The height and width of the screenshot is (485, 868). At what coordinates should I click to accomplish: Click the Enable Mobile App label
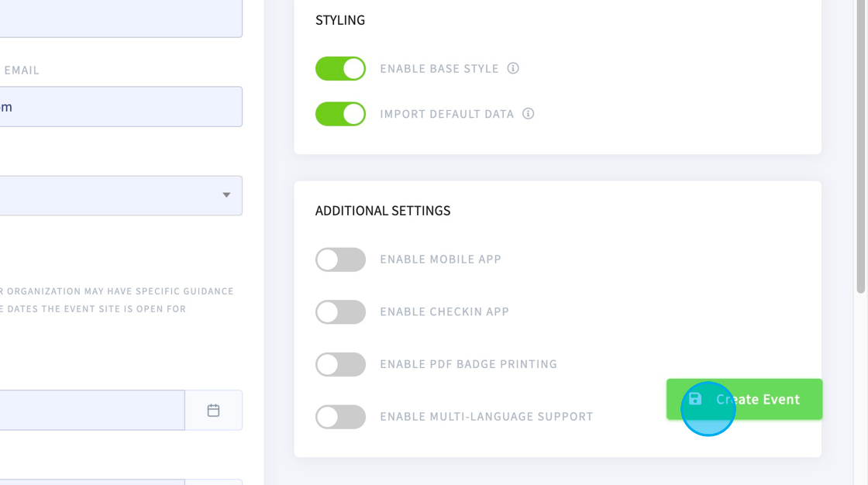click(x=441, y=259)
